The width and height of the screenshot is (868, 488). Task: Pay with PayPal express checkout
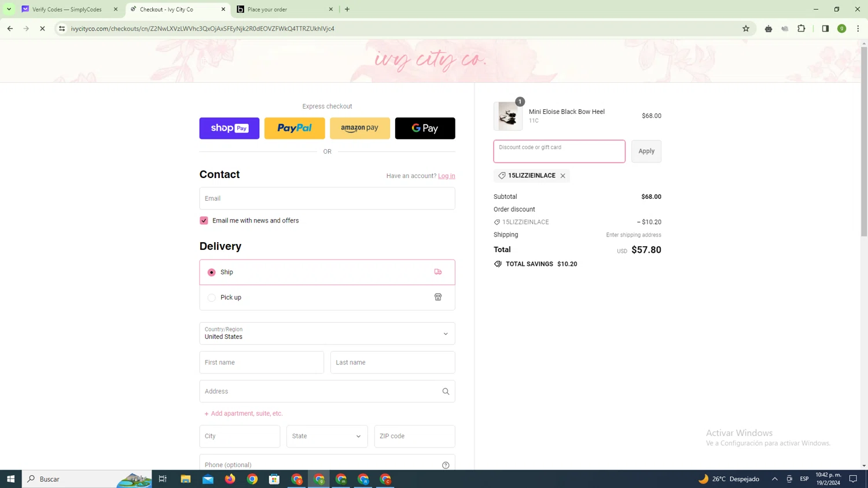click(295, 128)
